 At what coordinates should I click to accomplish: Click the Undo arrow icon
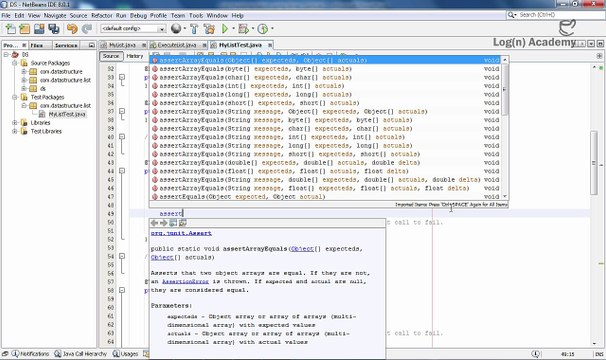(72, 29)
